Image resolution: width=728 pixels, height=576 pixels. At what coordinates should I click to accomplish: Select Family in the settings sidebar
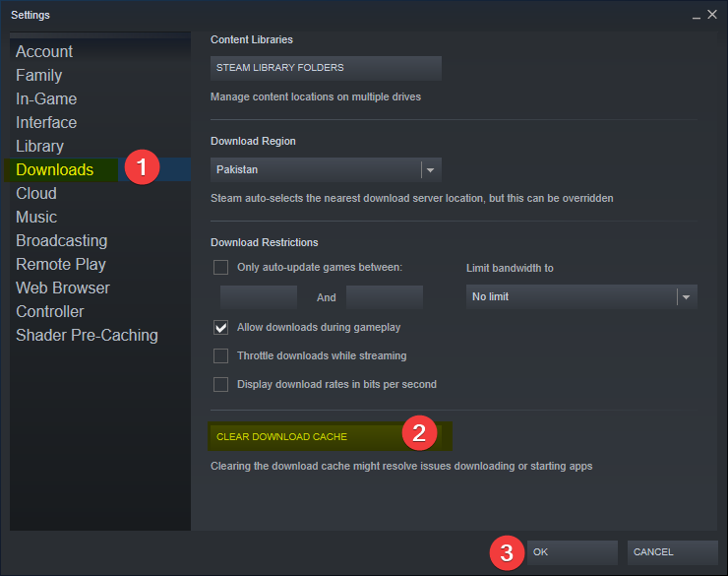[39, 76]
